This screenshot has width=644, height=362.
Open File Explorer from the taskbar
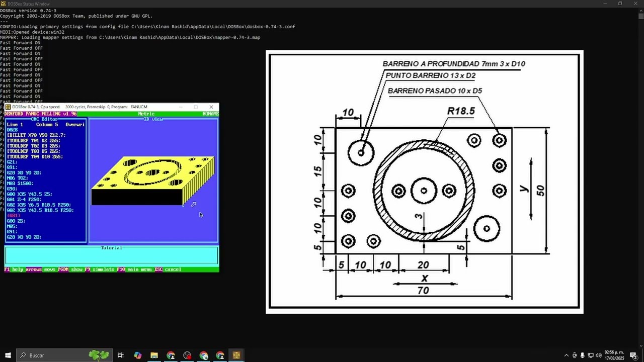[x=154, y=355]
